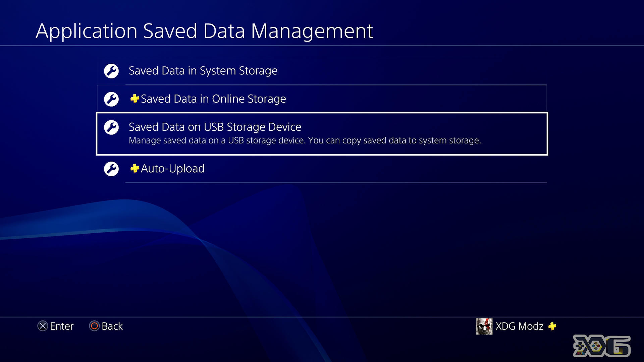The image size is (644, 362).
Task: Open the Auto-Upload option
Action: [322, 169]
